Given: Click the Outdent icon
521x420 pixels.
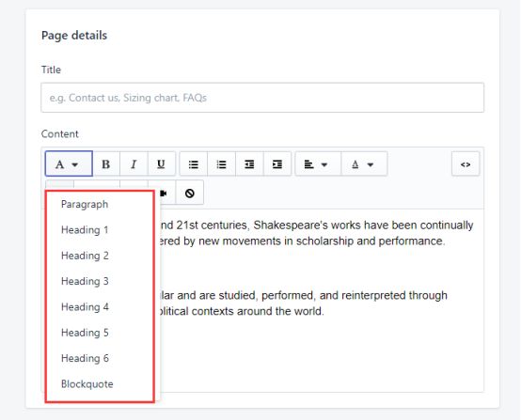Looking at the screenshot, I should pos(249,164).
